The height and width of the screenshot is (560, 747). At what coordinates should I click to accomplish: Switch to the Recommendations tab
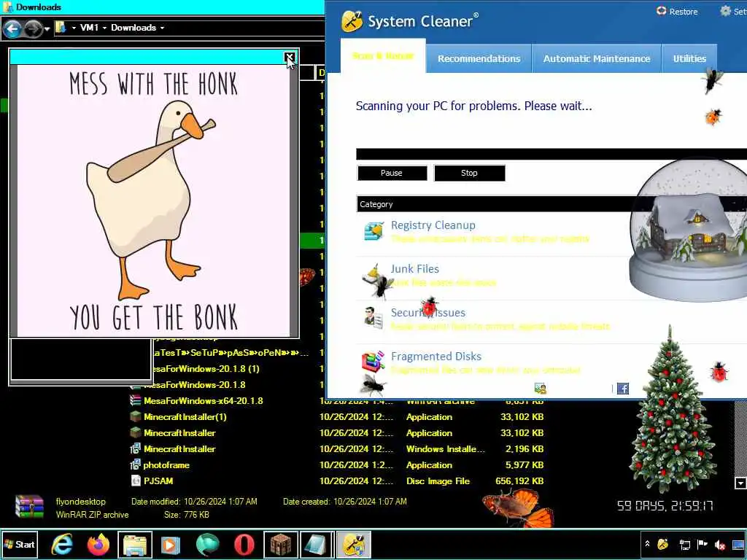[479, 58]
